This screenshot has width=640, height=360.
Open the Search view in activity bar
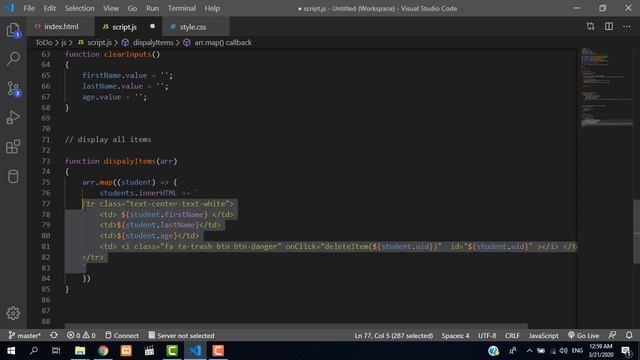[13, 59]
